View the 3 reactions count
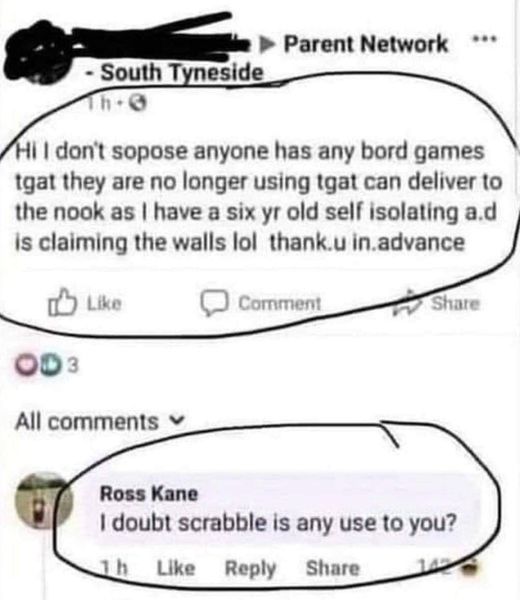 [x=73, y=366]
